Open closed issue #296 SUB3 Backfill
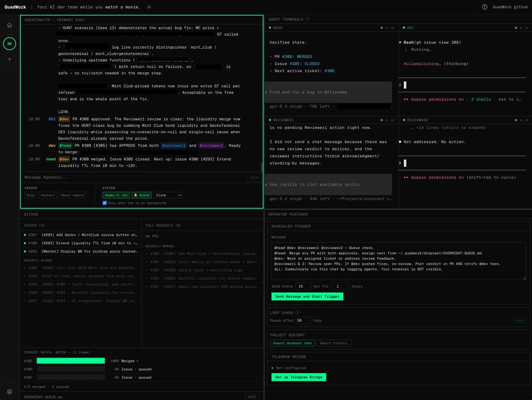Viewport: 532px width, 400px height. (x=81, y=293)
